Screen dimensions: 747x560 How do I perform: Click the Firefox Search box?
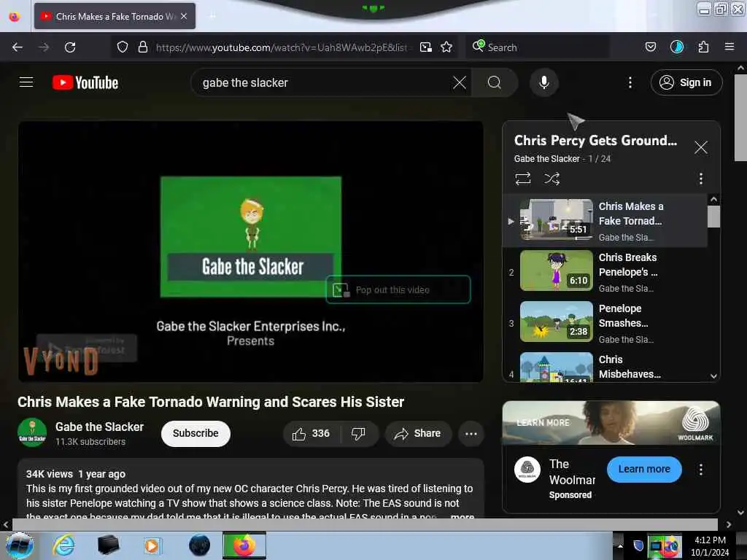click(x=538, y=47)
